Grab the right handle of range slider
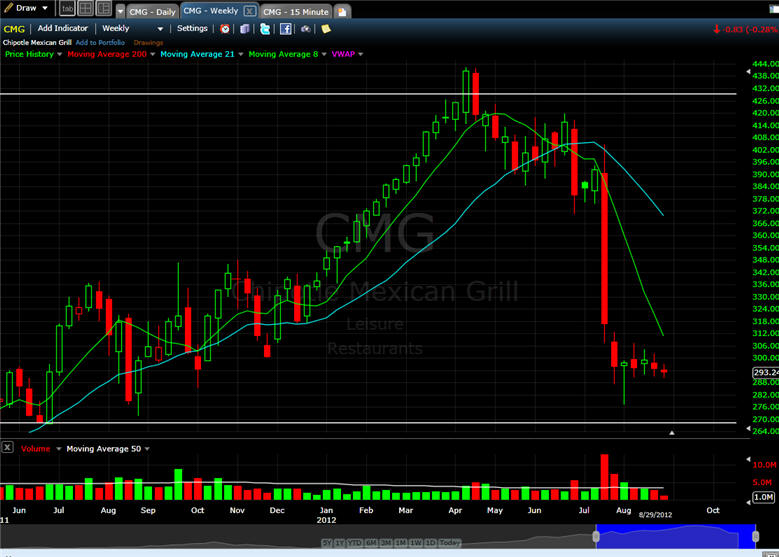 756,536
